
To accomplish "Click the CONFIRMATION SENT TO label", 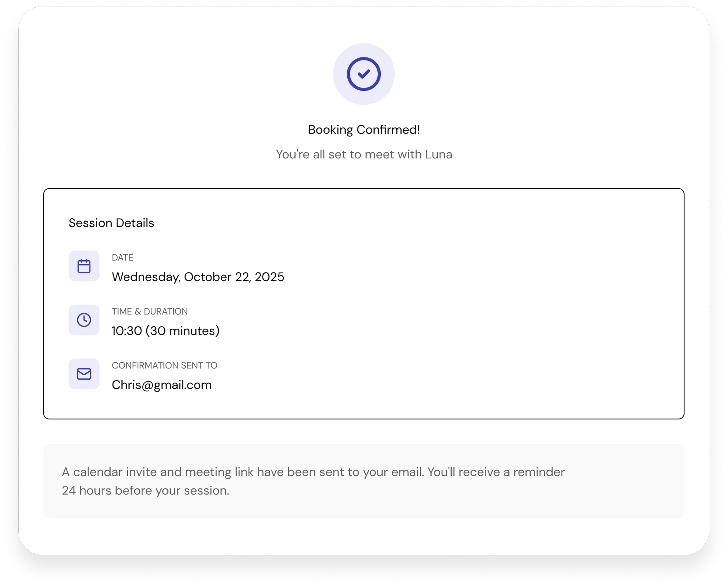I will click(x=165, y=365).
